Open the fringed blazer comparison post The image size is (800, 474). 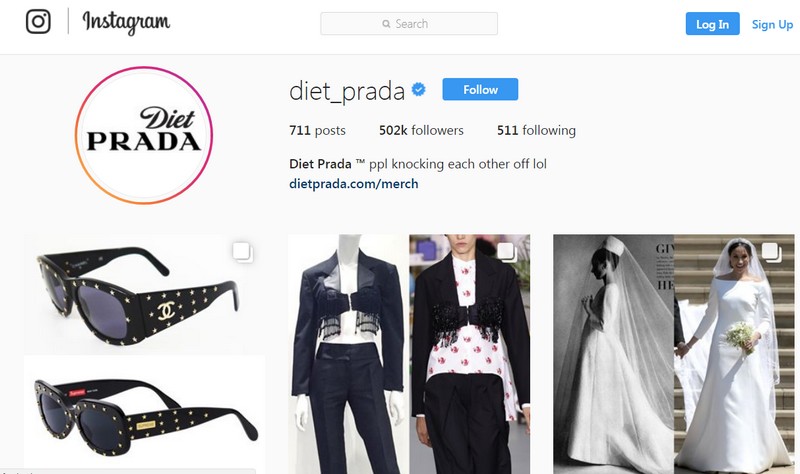click(409, 354)
